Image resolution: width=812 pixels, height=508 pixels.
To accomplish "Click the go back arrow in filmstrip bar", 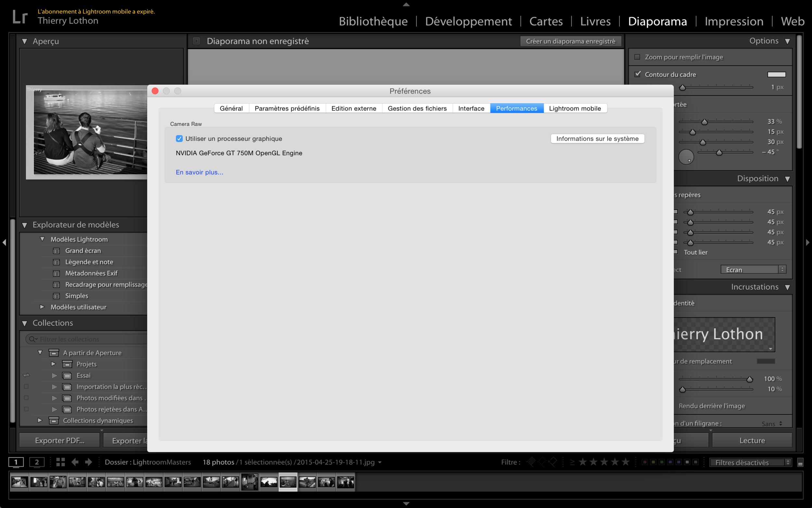I will 75,462.
